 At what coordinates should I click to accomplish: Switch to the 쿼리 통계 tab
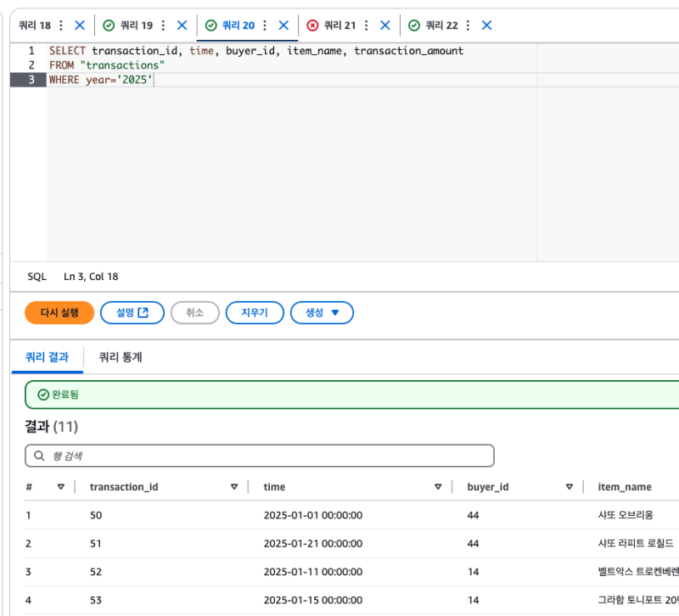(x=121, y=357)
